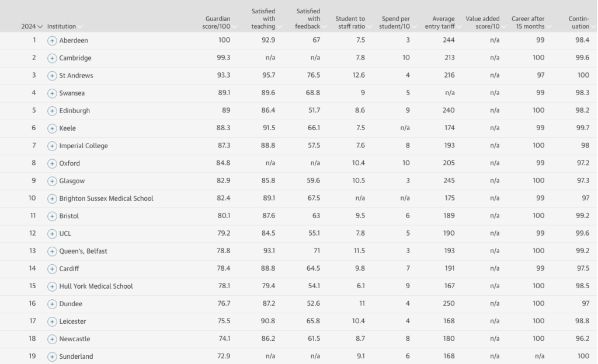Sort by Average entry tariff column
The image size is (598, 364).
coord(444,23)
